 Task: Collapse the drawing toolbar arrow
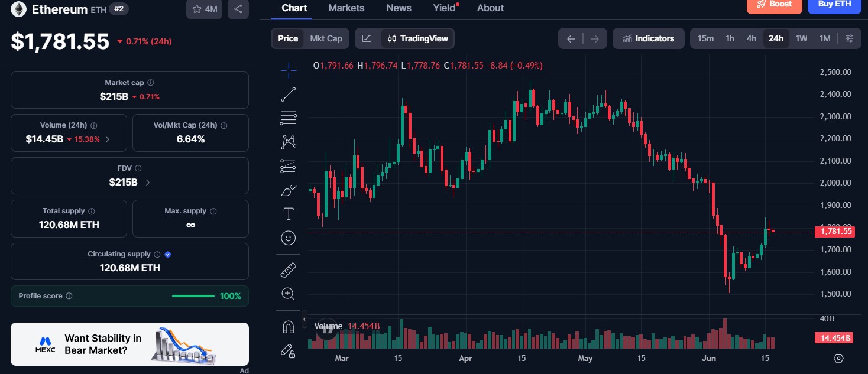305,318
